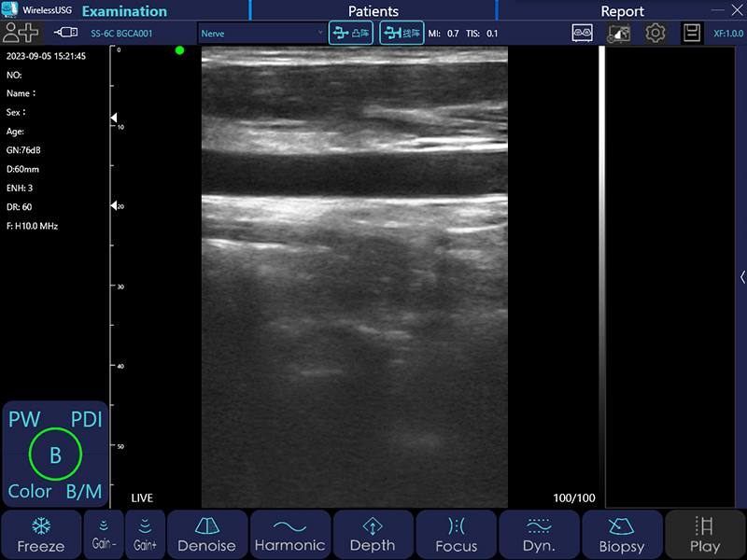Open the cine tape recorder icon
This screenshot has width=747, height=560.
coord(583,33)
